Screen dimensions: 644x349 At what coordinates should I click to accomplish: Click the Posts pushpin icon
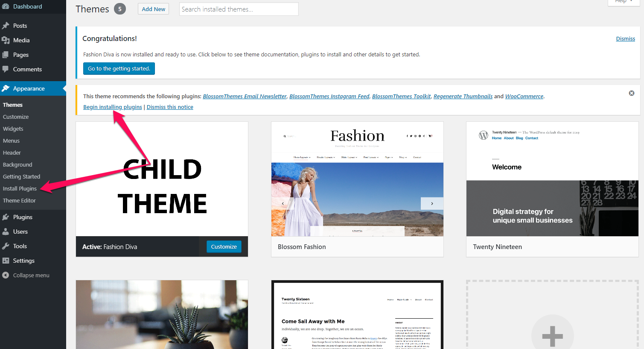(6, 26)
